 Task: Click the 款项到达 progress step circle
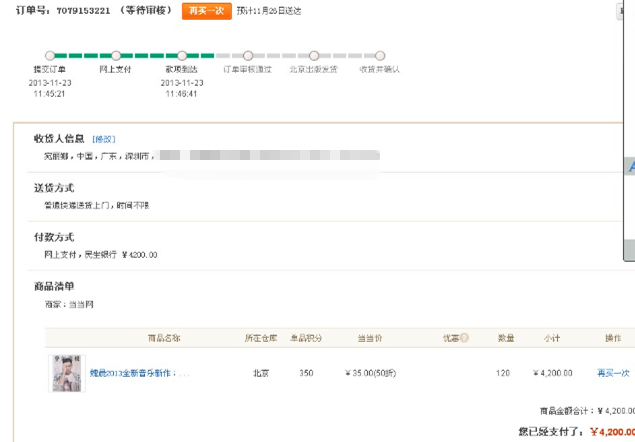tap(182, 56)
